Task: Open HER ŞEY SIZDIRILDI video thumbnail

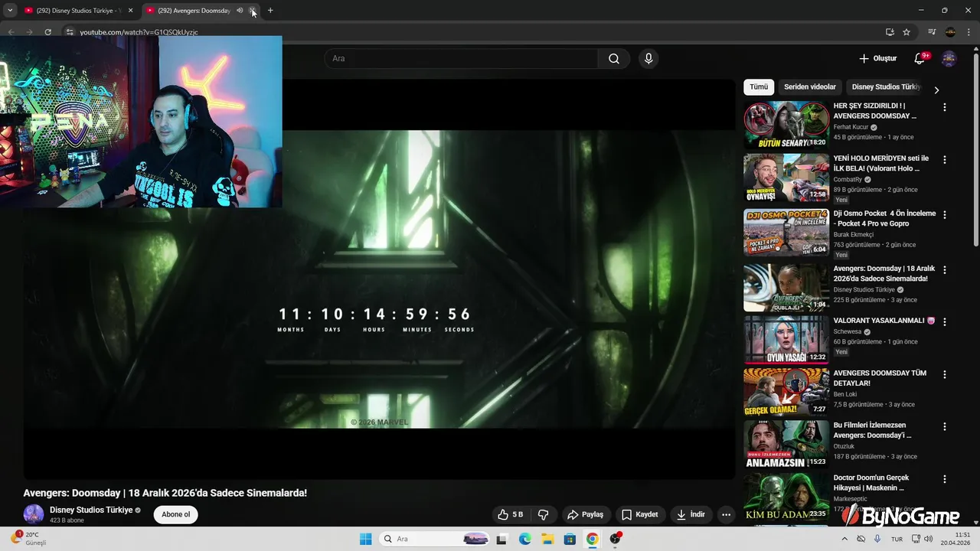Action: pyautogui.click(x=786, y=125)
